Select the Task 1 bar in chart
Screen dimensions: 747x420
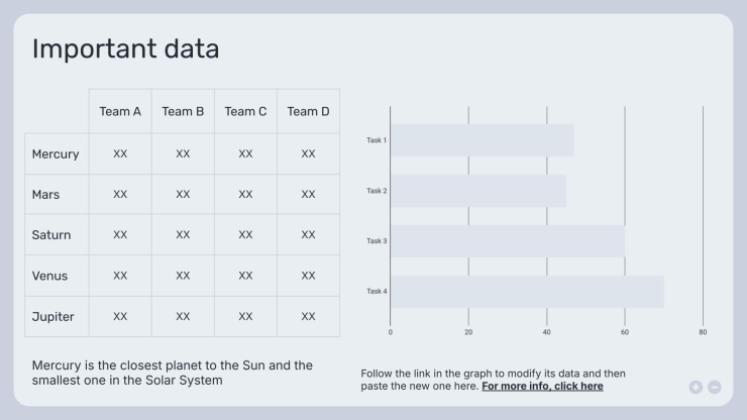[x=481, y=140]
